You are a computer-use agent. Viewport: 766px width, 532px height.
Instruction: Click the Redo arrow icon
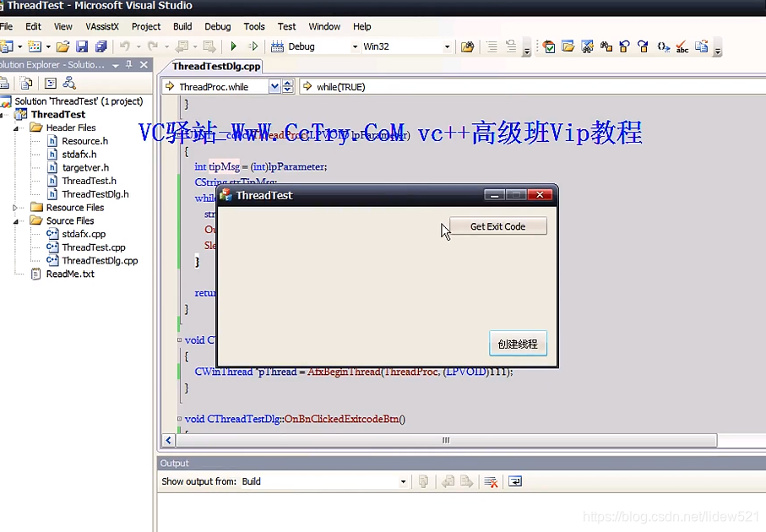154,47
